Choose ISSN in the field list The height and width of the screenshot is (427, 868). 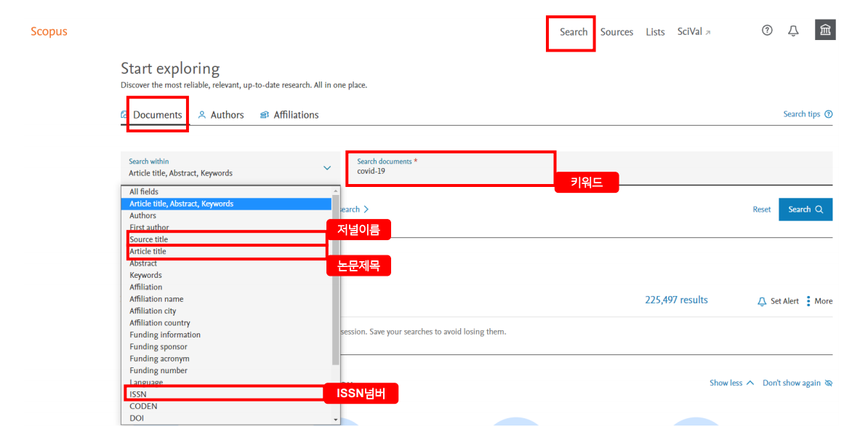point(138,394)
